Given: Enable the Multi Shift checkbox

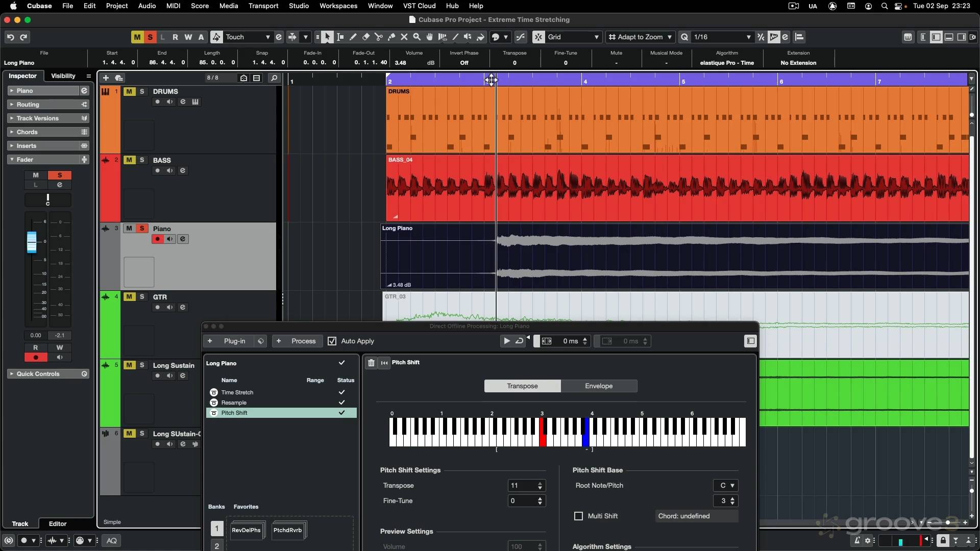Looking at the screenshot, I should click(578, 516).
